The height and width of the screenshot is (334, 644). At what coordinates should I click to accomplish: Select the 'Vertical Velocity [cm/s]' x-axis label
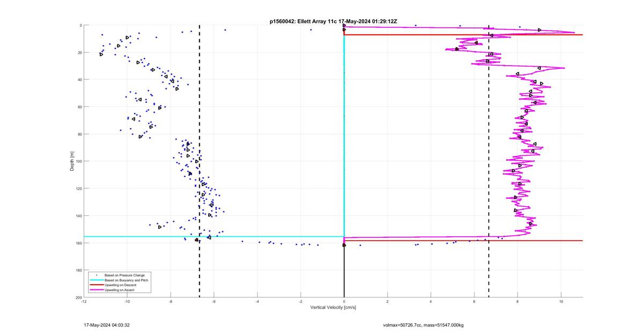[333, 308]
